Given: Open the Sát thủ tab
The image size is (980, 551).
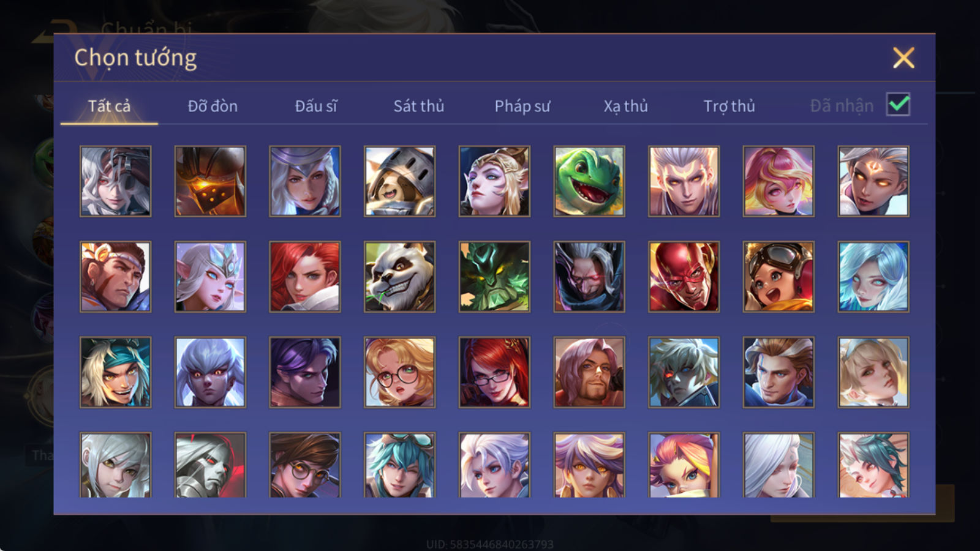Looking at the screenshot, I should (x=418, y=106).
